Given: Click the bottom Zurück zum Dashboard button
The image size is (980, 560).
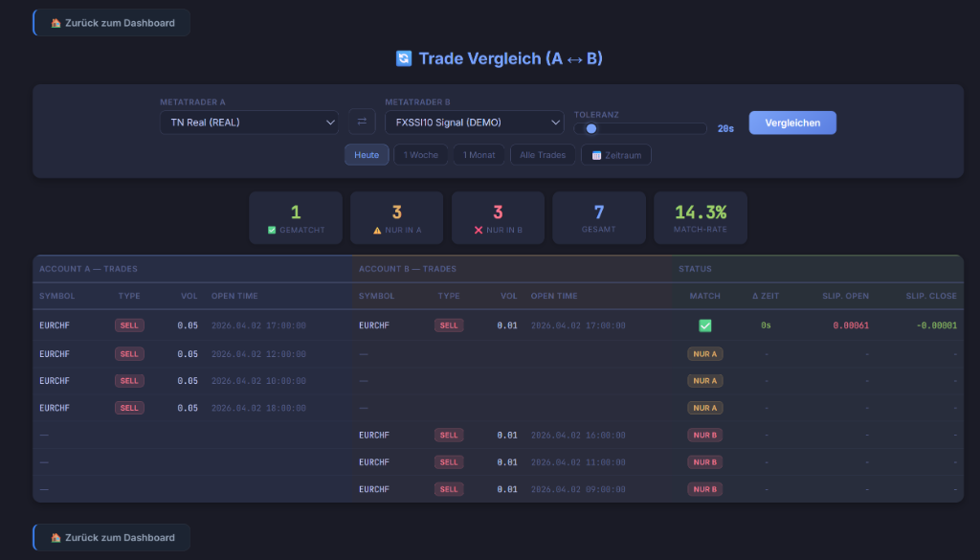Looking at the screenshot, I should pos(110,537).
